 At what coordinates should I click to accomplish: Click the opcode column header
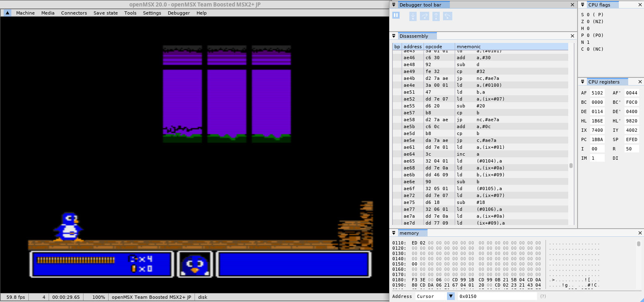click(439, 47)
